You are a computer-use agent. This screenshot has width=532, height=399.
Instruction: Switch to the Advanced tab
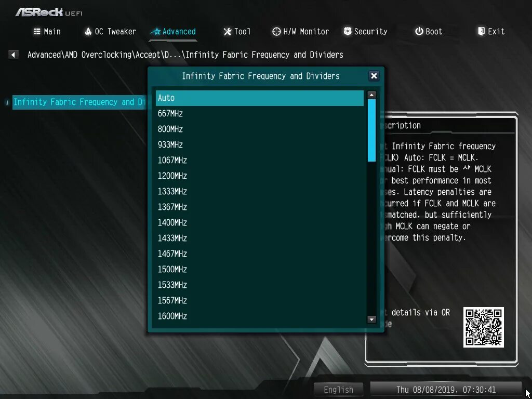tap(173, 31)
